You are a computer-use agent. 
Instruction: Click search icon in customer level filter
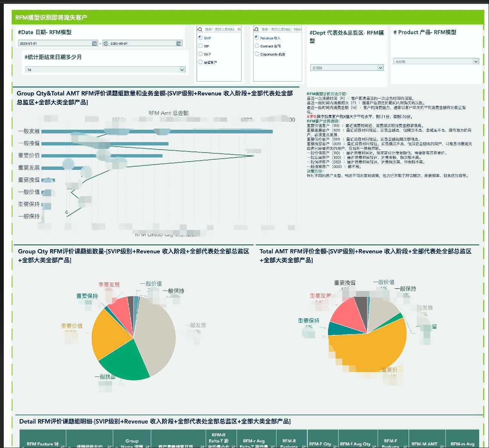pos(200,29)
